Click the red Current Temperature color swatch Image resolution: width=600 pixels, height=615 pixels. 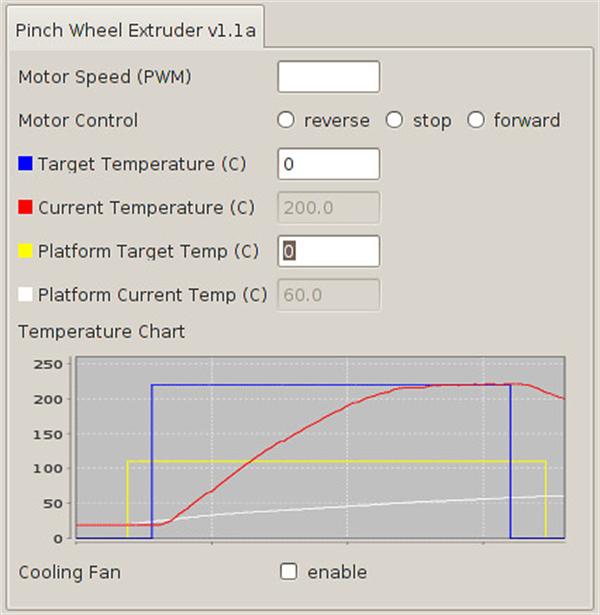(26, 208)
